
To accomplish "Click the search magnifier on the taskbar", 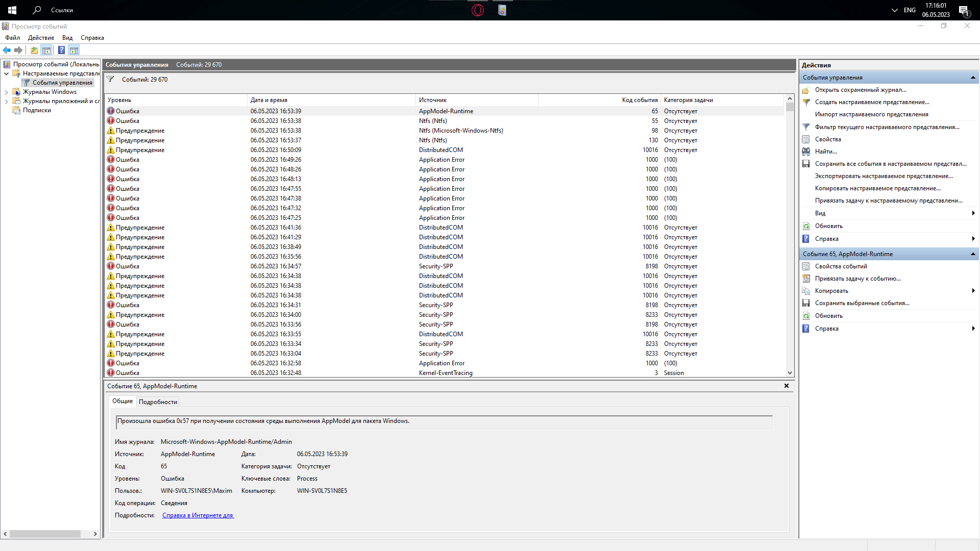I will pyautogui.click(x=37, y=10).
